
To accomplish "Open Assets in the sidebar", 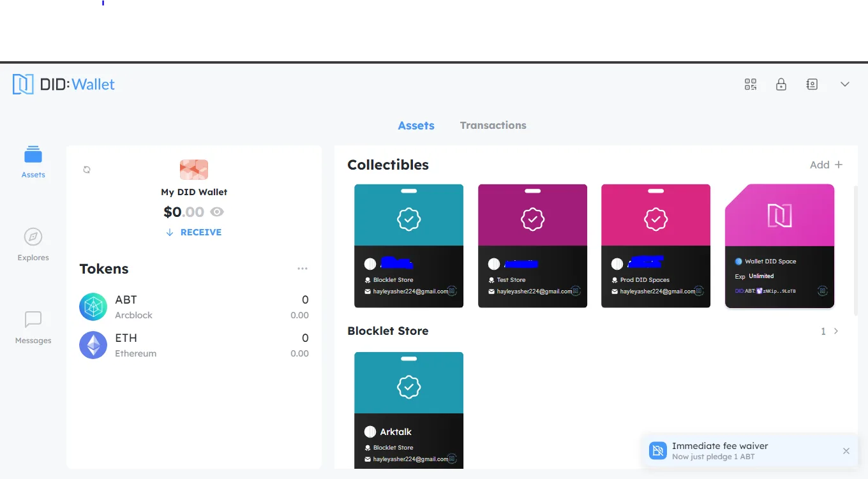I will coord(33,162).
